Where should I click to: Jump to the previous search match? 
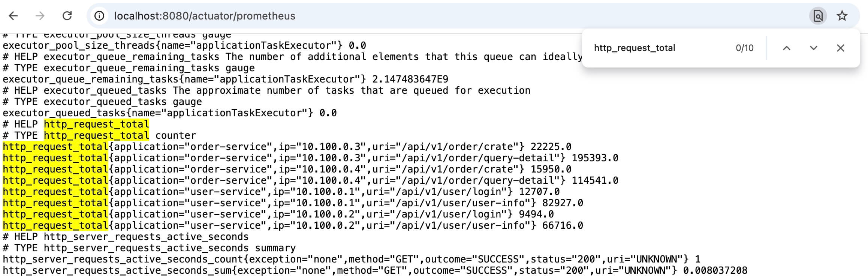[787, 48]
